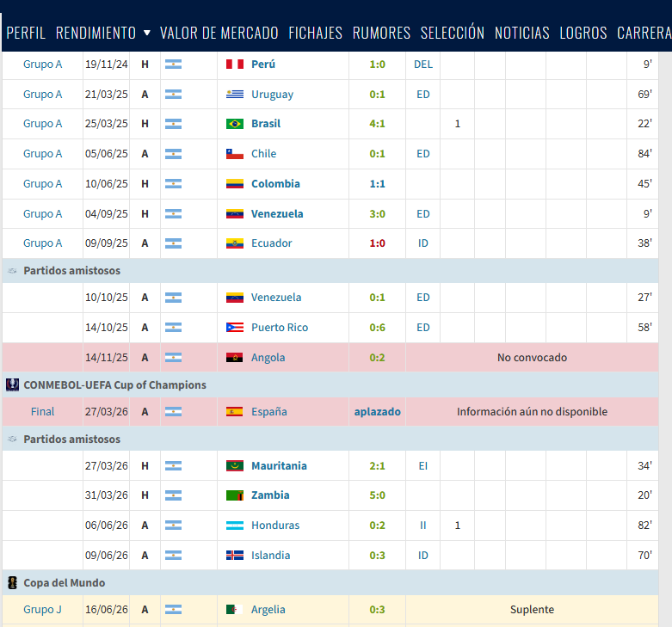Click the Argelia flag icon
The height and width of the screenshot is (627, 672).
[235, 609]
